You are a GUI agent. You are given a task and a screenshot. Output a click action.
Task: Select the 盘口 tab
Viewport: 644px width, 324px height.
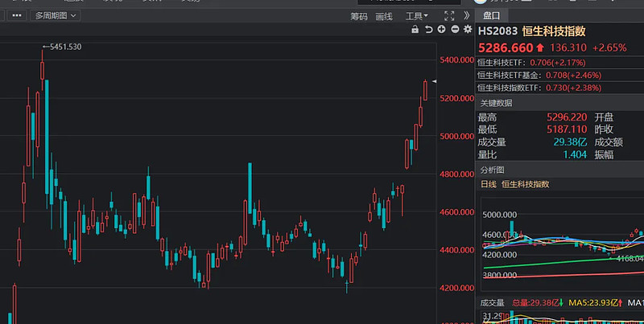[x=491, y=15]
